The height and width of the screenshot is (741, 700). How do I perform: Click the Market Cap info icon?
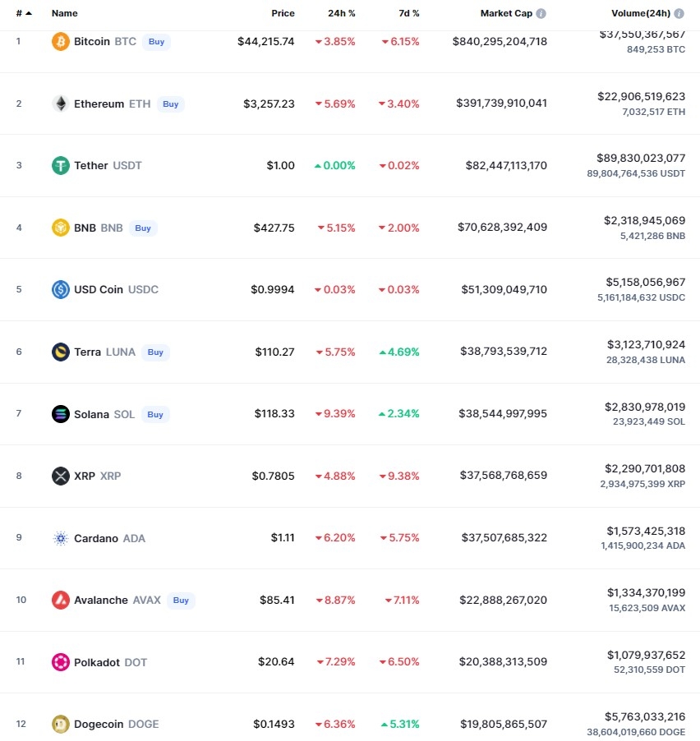541,14
